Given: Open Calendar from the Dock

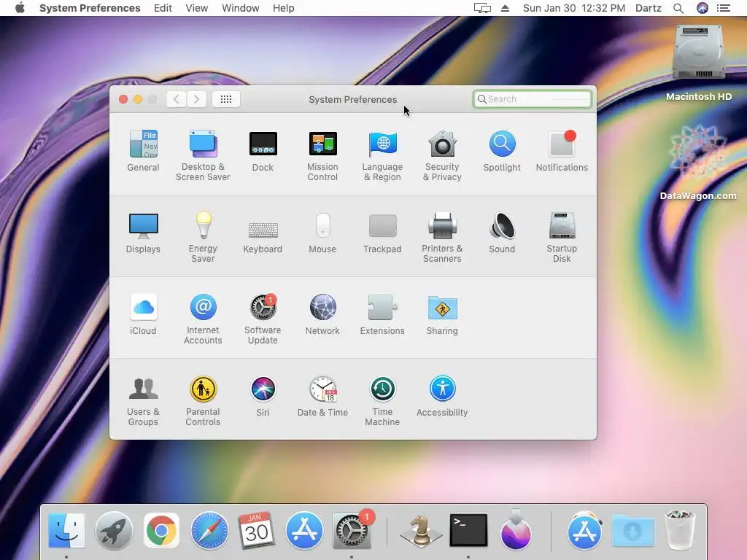Looking at the screenshot, I should coord(256,530).
